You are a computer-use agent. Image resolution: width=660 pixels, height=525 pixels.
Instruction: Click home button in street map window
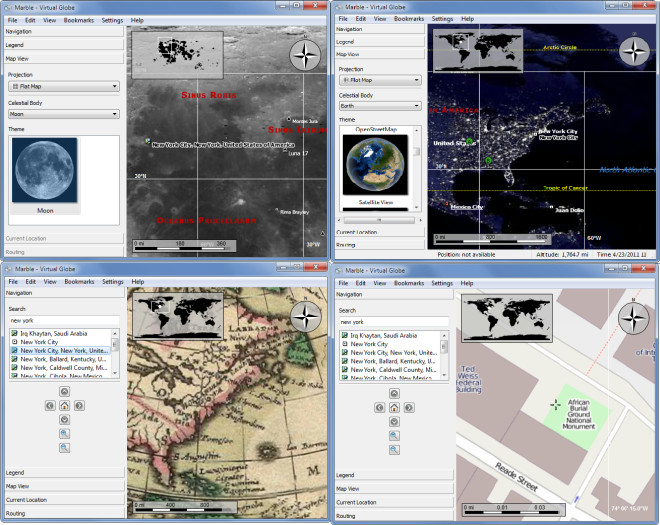[x=394, y=408]
